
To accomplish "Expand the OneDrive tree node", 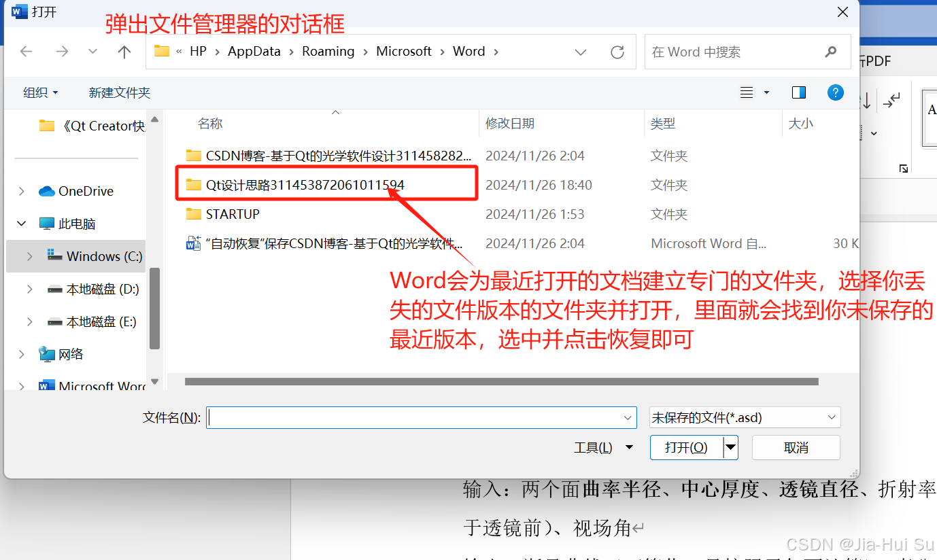I will [x=22, y=191].
